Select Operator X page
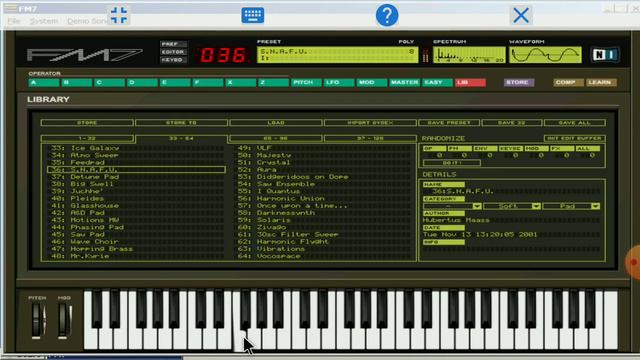Image resolution: width=640 pixels, height=360 pixels. [x=240, y=82]
